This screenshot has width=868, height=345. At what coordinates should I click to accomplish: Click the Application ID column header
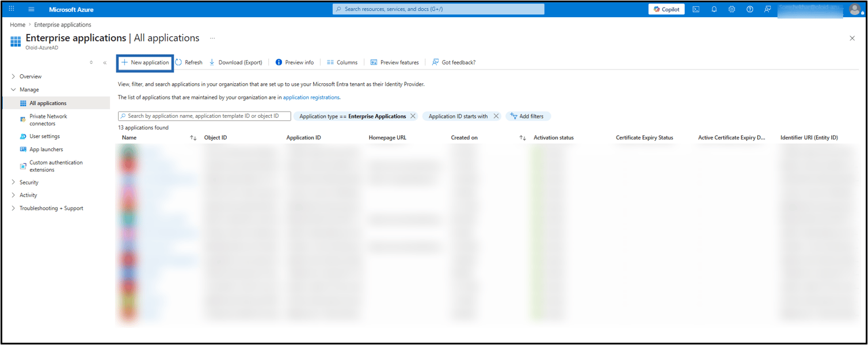point(304,138)
